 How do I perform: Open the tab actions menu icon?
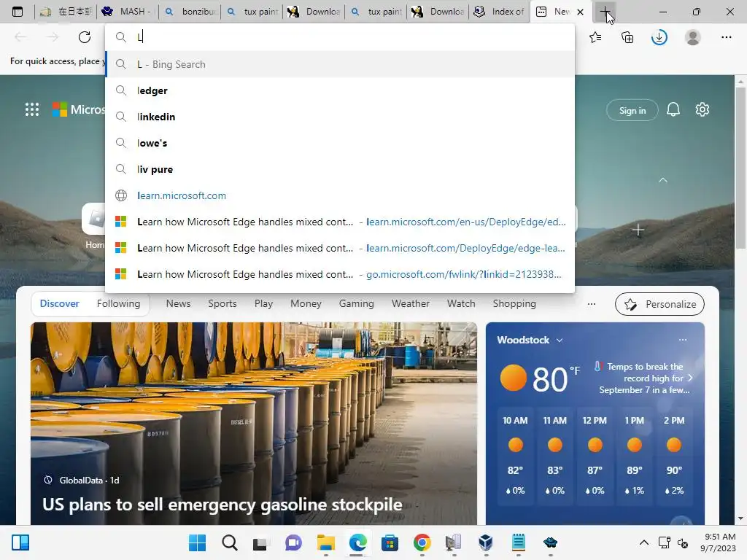pos(18,12)
